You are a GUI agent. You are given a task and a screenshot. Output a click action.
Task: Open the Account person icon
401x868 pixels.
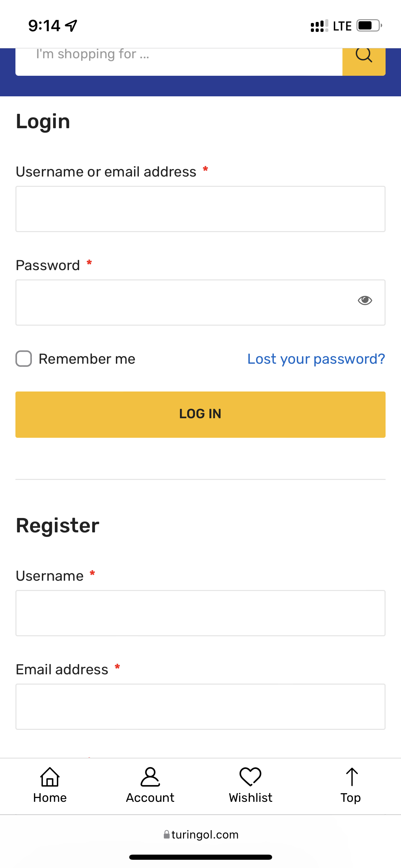tap(150, 776)
